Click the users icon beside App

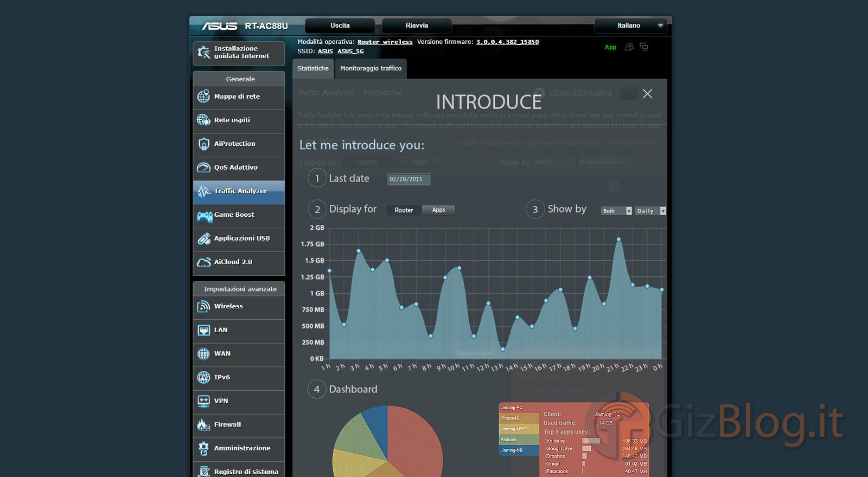coord(629,47)
